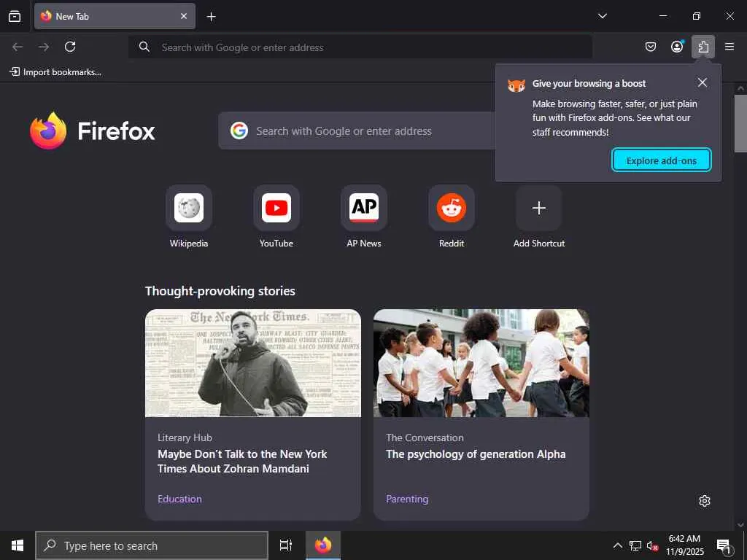This screenshot has height=560, width=747.
Task: Open the New York Times story thumbnail
Action: coord(253,363)
